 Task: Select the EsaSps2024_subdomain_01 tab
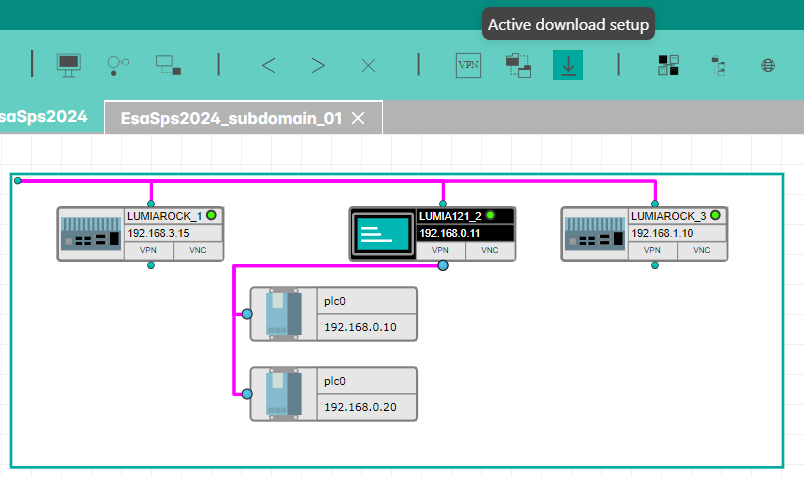point(231,118)
